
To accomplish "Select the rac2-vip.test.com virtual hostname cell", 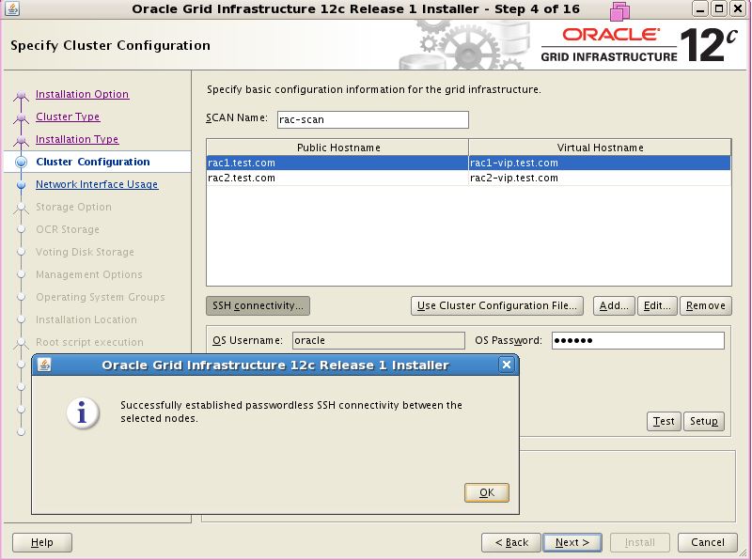I will click(x=600, y=178).
